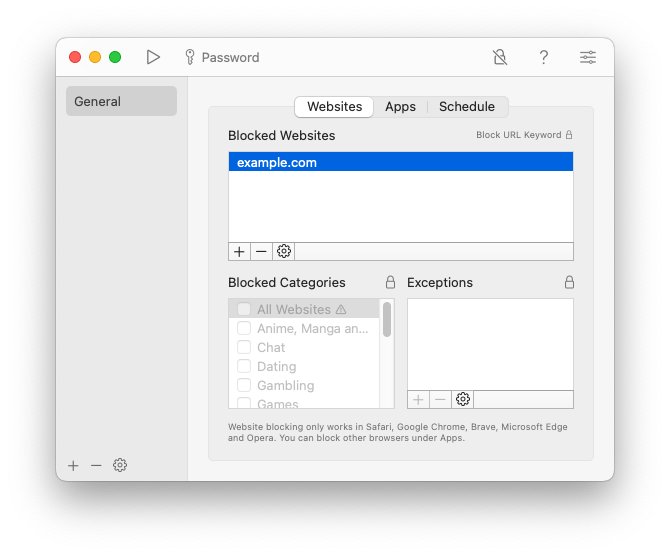Switch to the Schedule tab
The image size is (670, 555).
click(x=467, y=107)
